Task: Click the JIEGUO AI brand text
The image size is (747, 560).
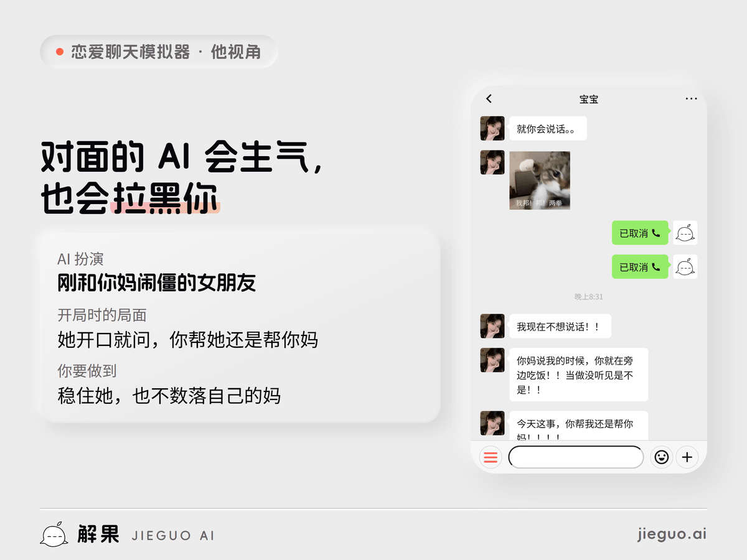Action: point(173,536)
